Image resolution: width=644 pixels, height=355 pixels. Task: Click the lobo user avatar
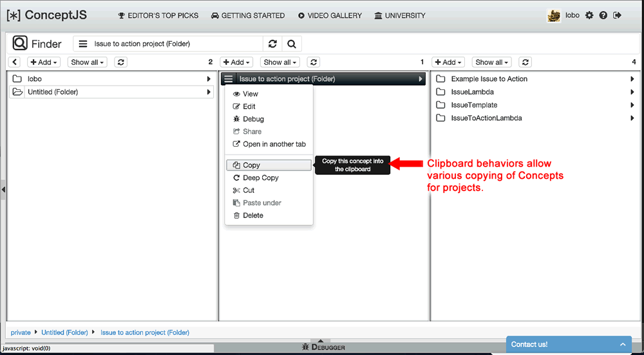(x=554, y=15)
